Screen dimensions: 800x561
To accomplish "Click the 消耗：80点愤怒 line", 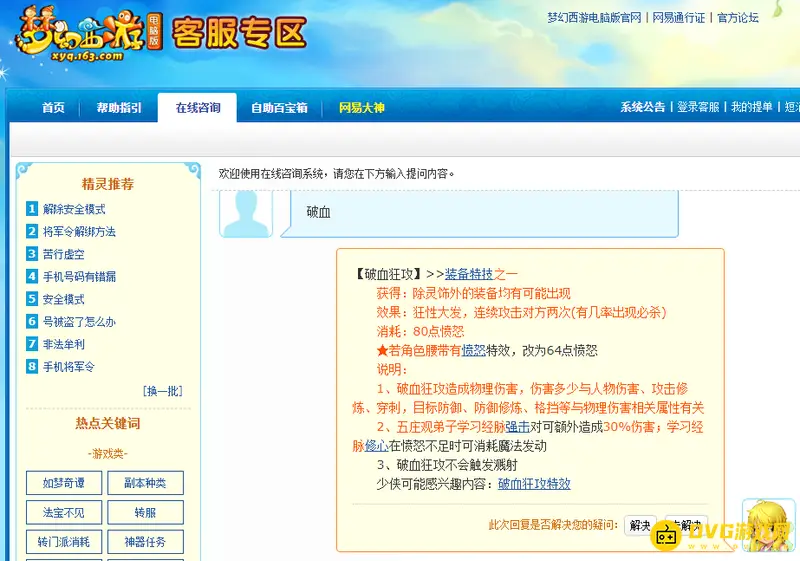I will point(420,332).
